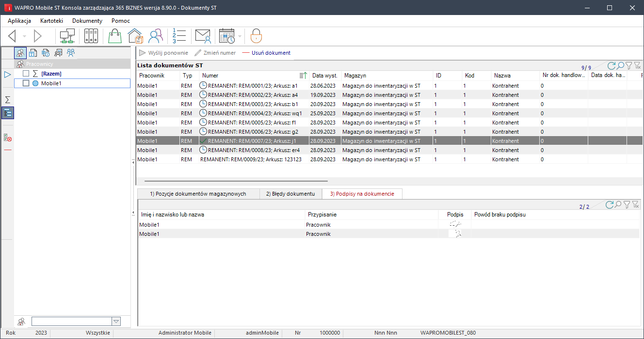Open search in the documents list
The height and width of the screenshot is (339, 644).
point(620,66)
